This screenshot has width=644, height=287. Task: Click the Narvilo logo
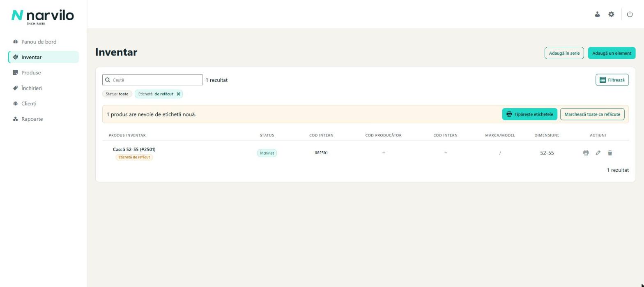[43, 16]
